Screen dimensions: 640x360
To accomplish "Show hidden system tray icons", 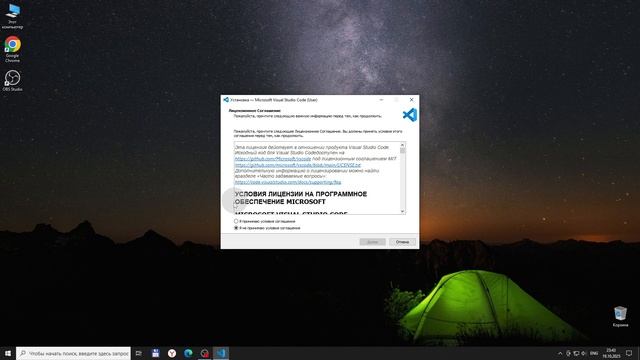I will pyautogui.click(x=560, y=353).
